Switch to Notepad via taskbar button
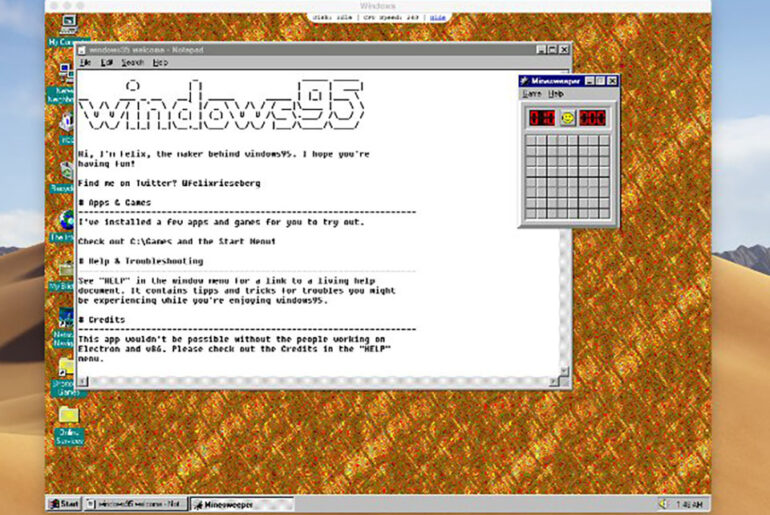The width and height of the screenshot is (770, 515). point(135,503)
